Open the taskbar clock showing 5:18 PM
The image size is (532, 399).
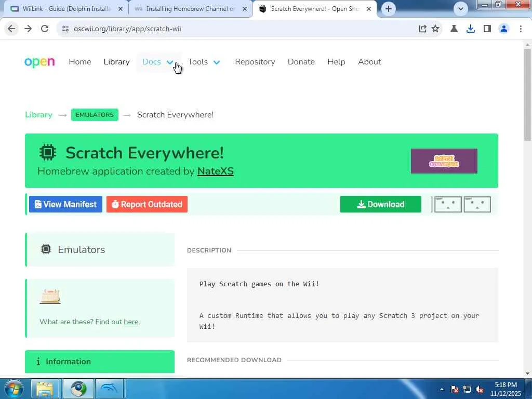pyautogui.click(x=506, y=389)
